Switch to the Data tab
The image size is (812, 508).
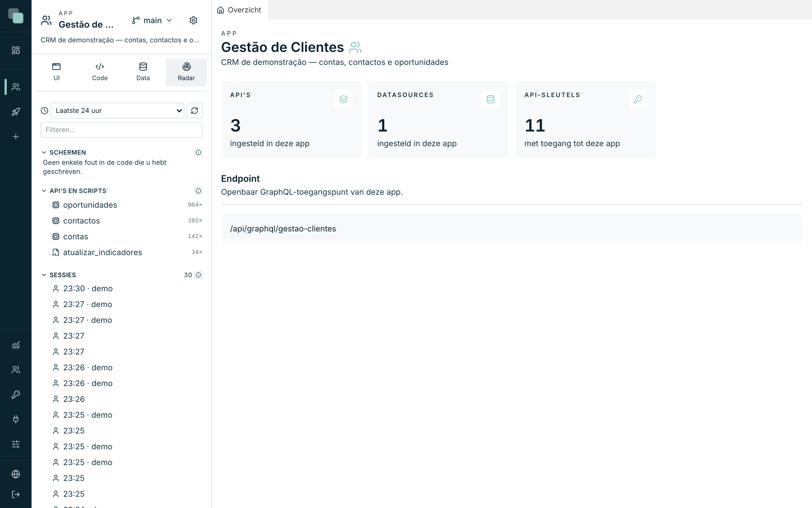click(143, 72)
